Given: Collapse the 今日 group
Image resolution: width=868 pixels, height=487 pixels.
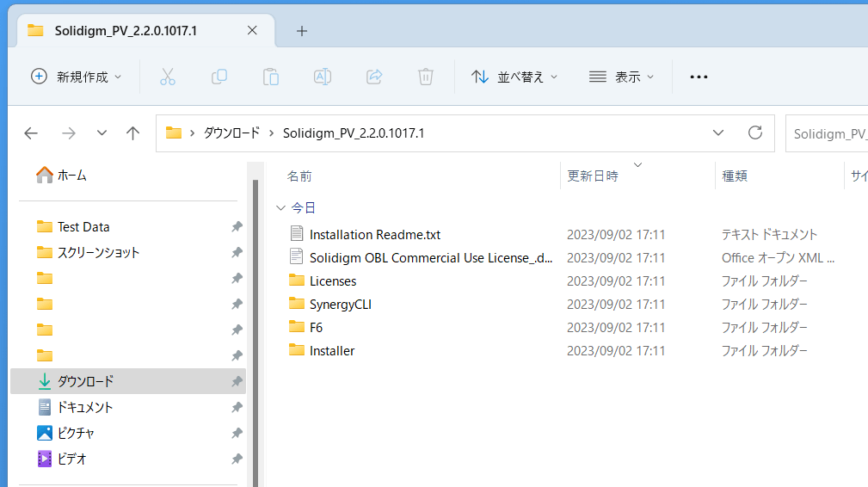Looking at the screenshot, I should (280, 208).
